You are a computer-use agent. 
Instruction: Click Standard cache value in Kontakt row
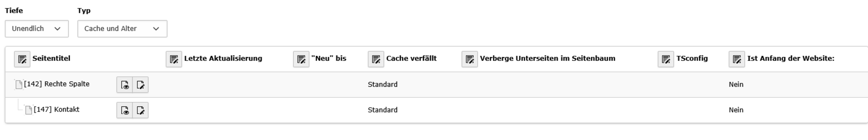382,110
